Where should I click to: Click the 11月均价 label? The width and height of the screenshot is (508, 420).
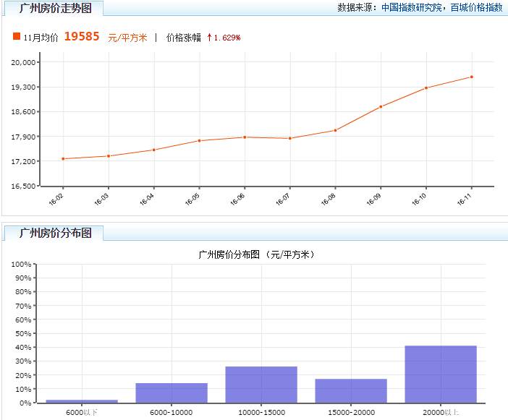pos(41,38)
